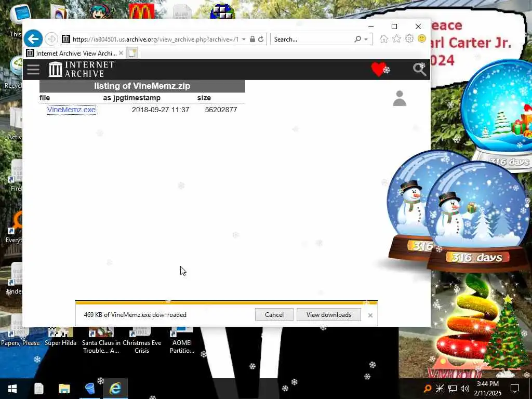Select the McDonald's logo desktop icon
Viewport: 532px width, 399px height.
coord(142,11)
